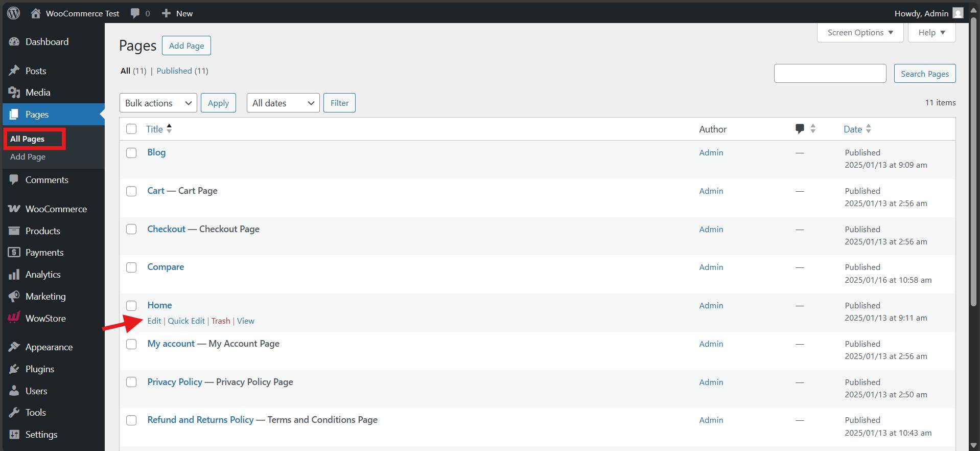Click the Search Pages button
This screenshot has width=980, height=451.
[925, 74]
